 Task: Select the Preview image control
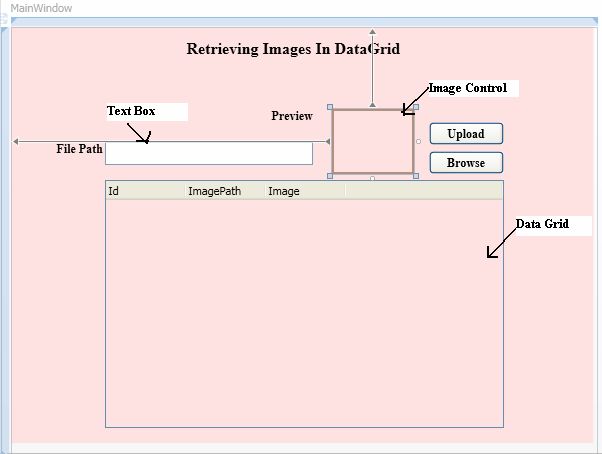pyautogui.click(x=373, y=142)
